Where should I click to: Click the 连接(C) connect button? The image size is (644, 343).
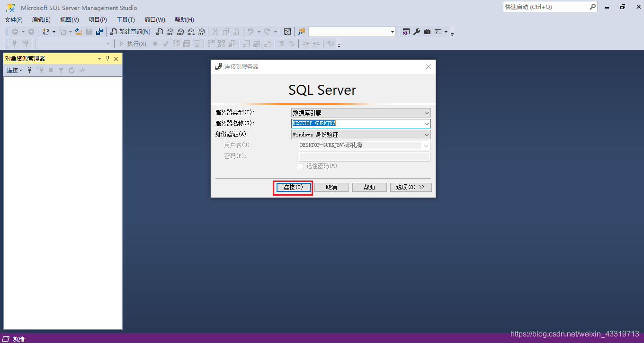293,187
